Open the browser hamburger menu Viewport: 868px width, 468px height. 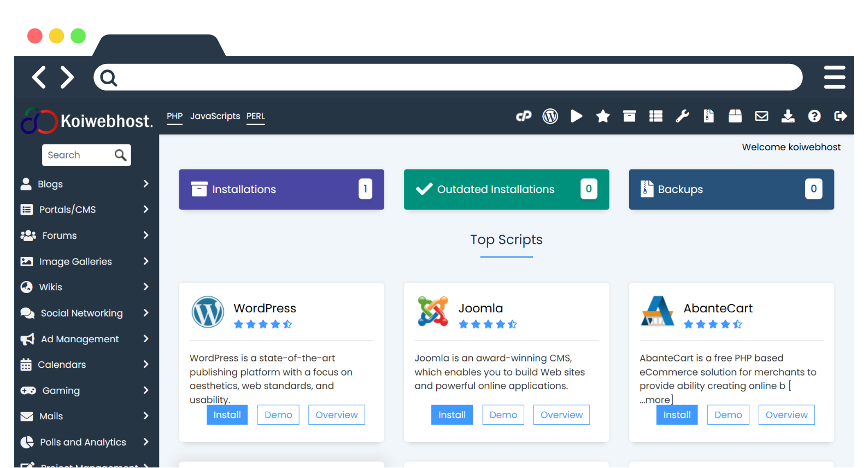click(834, 77)
